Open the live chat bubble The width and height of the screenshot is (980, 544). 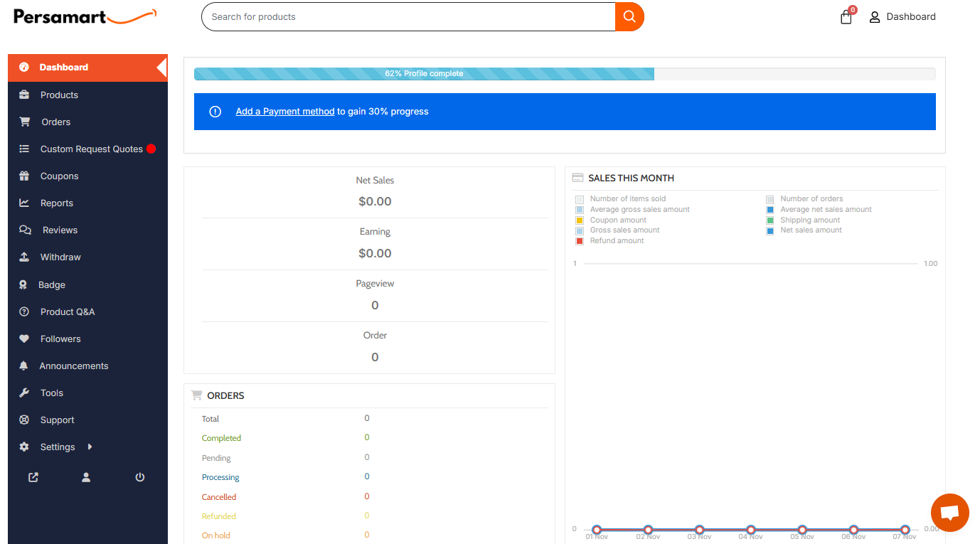coord(949,512)
